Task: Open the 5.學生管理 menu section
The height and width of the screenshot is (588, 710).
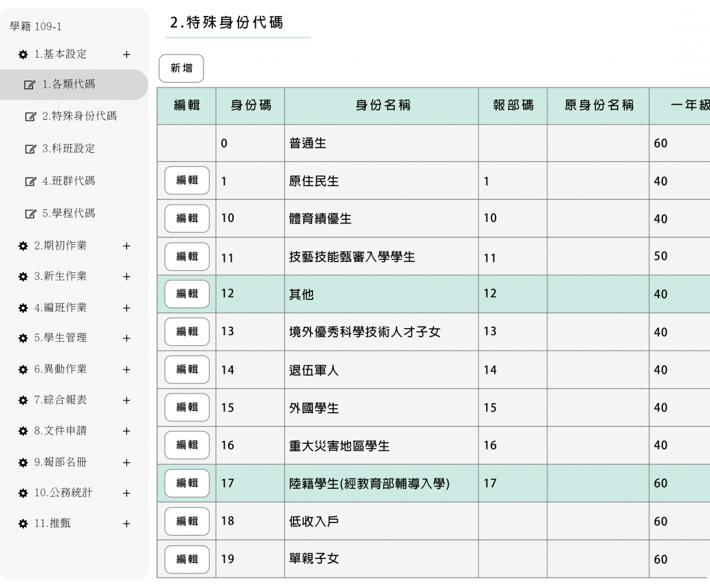Action: tap(60, 338)
